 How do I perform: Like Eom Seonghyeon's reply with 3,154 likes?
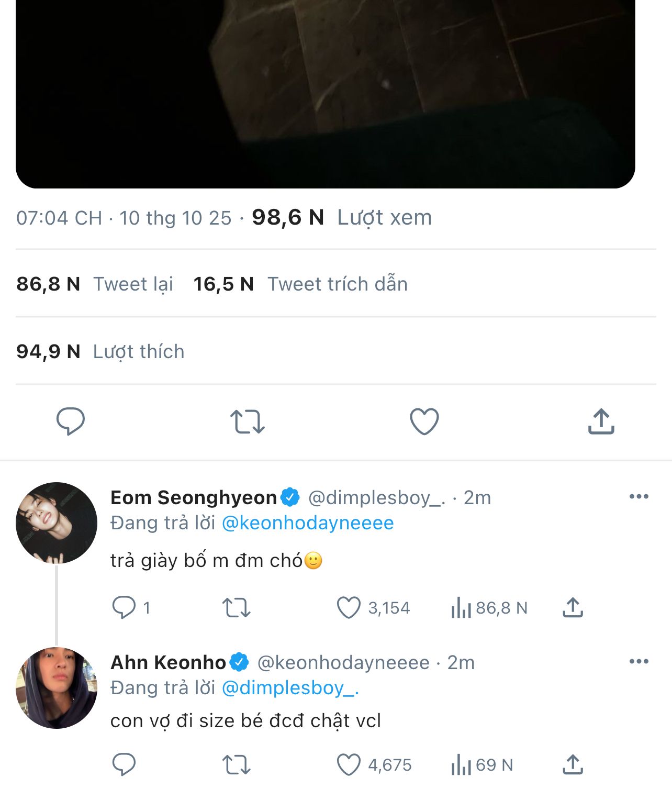click(349, 608)
